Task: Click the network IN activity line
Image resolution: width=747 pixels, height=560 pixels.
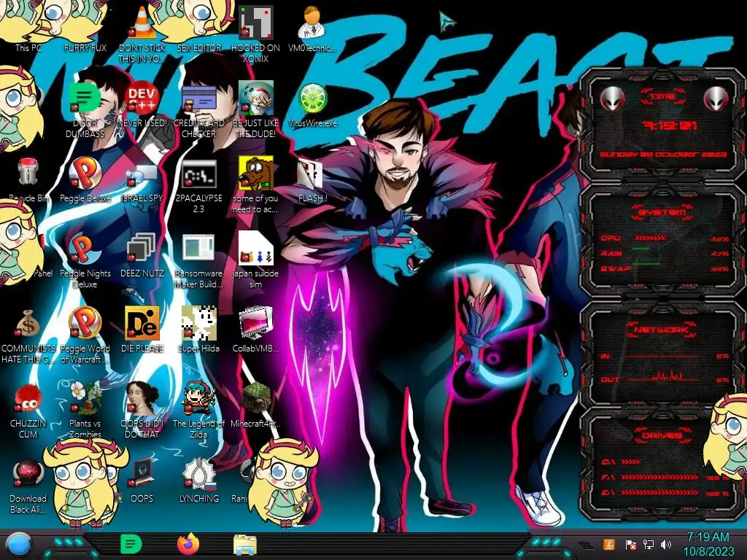Action: 662,356
